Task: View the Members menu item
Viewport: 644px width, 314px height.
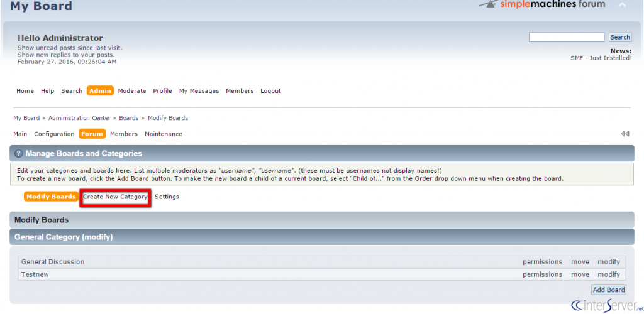Action: [x=240, y=91]
